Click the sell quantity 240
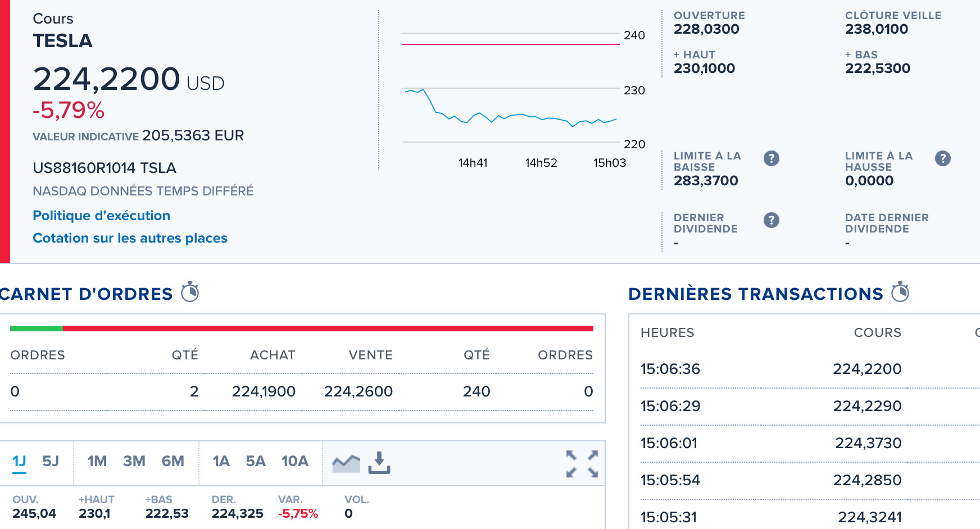 477,391
